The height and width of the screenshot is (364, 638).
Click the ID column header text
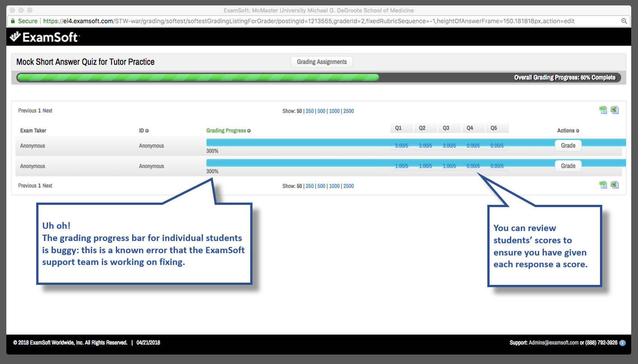[x=141, y=131]
